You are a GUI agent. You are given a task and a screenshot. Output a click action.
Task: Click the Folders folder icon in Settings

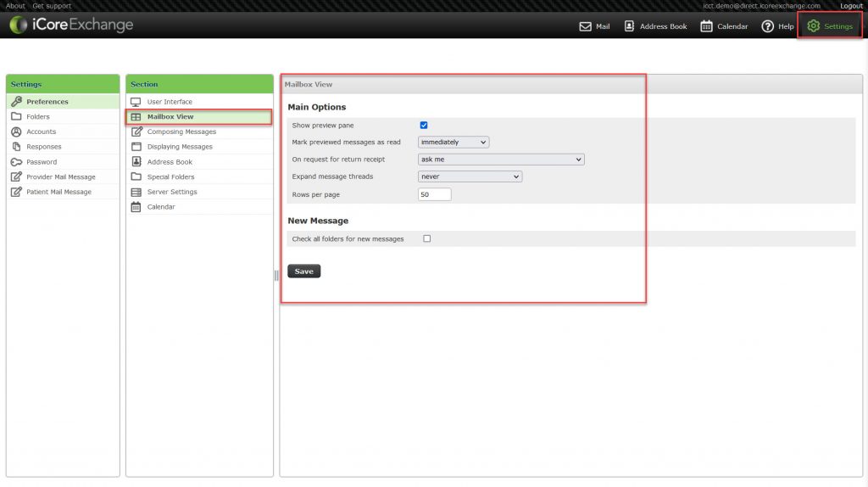click(x=17, y=116)
